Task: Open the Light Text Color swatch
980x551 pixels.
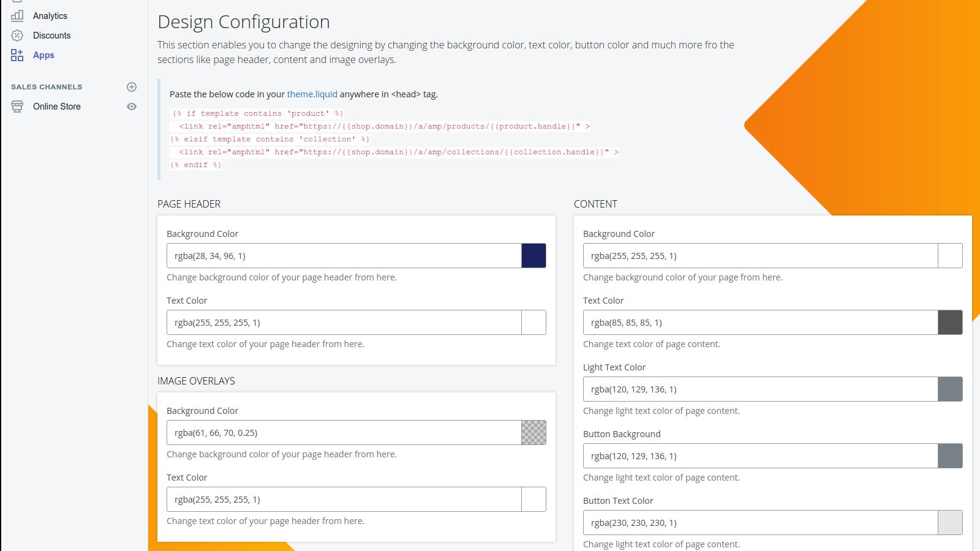Action: pyautogui.click(x=951, y=389)
